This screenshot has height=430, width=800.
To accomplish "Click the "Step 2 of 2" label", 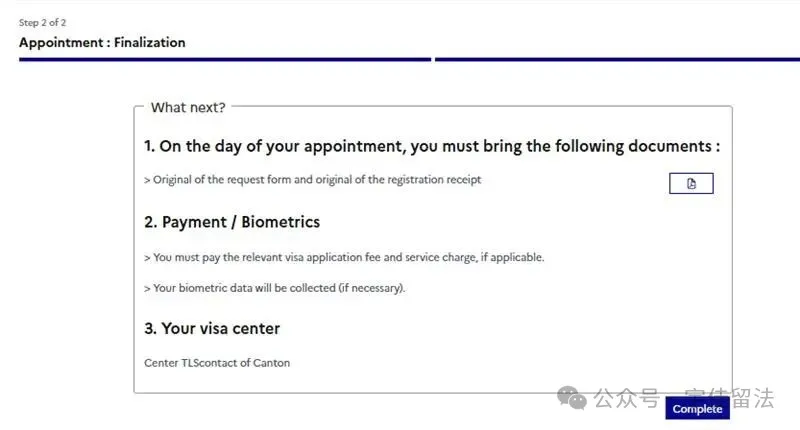I will [43, 22].
